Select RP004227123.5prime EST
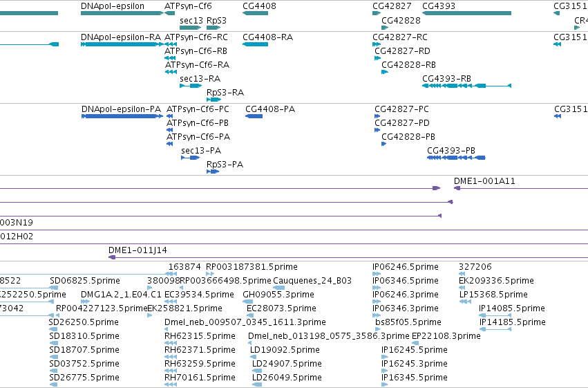The image size is (588, 388). click(57, 315)
